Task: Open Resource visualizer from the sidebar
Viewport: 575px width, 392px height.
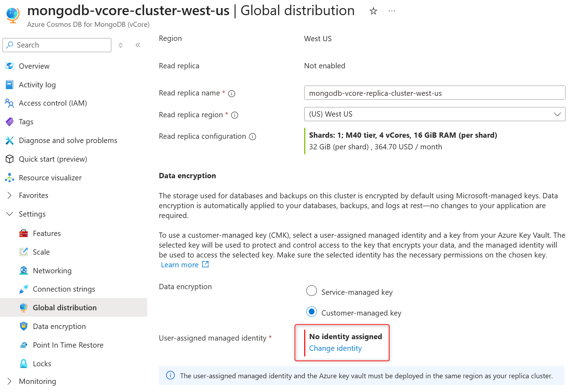Action: 50,178
